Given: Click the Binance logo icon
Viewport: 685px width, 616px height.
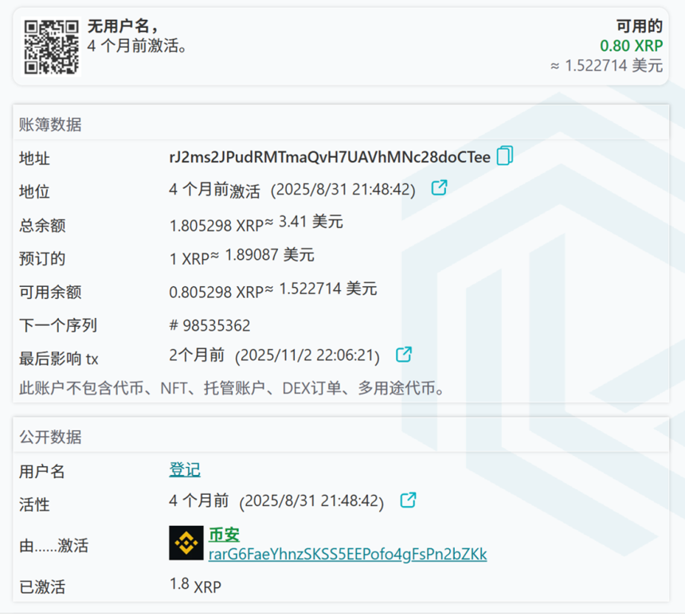Looking at the screenshot, I should point(186,543).
